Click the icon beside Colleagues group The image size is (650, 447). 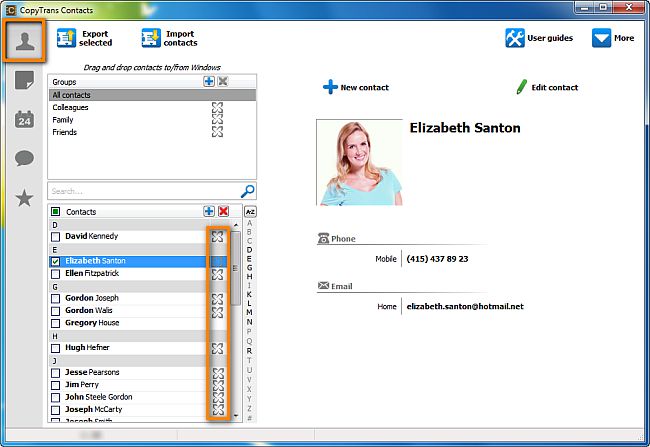(x=217, y=108)
